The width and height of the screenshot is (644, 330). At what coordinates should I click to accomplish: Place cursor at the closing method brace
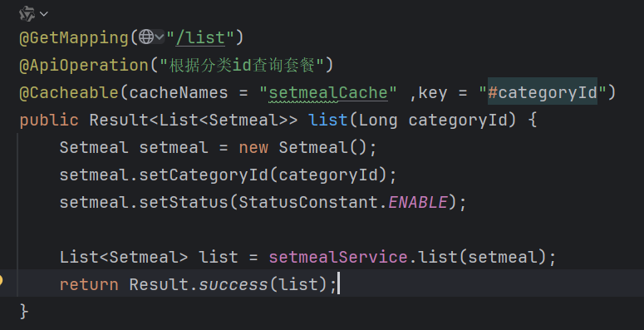pos(23,312)
